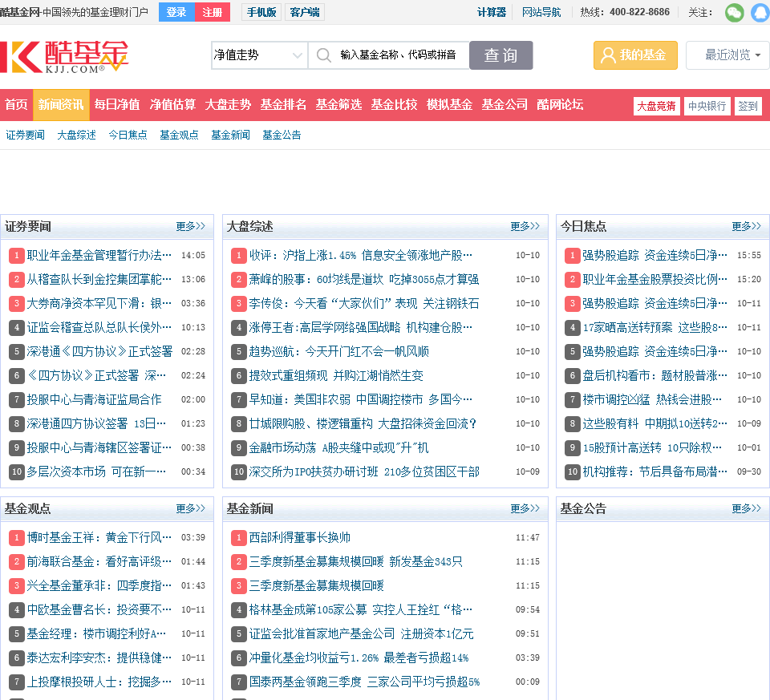770x700 pixels.
Task: Open article 多层次资本市场 可在新一
Action: point(96,471)
